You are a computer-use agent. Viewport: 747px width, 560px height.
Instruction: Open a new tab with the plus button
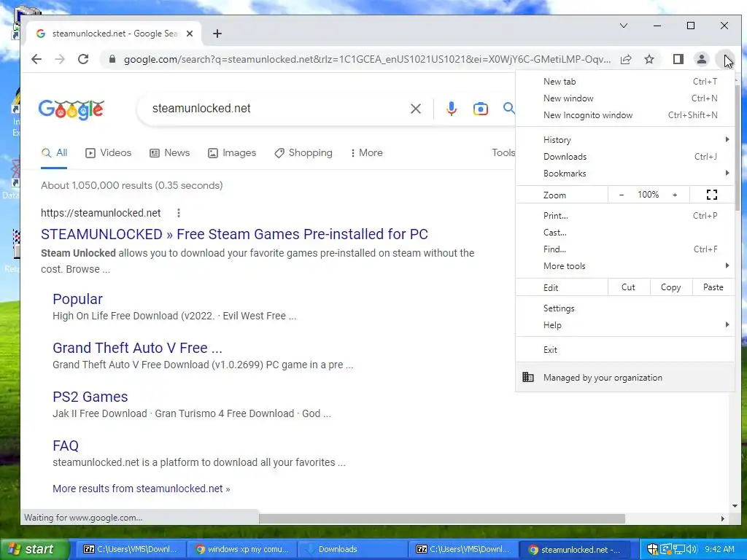coord(217,34)
